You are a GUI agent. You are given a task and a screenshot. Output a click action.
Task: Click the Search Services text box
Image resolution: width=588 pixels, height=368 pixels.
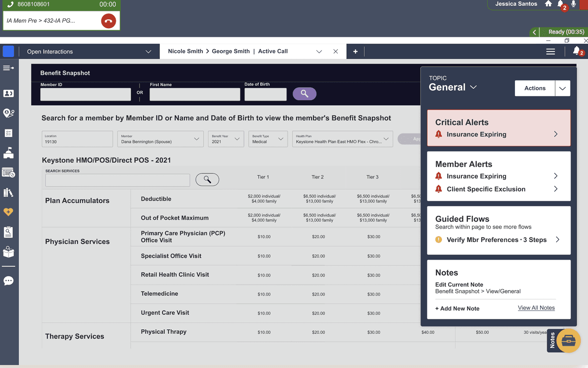point(117,180)
